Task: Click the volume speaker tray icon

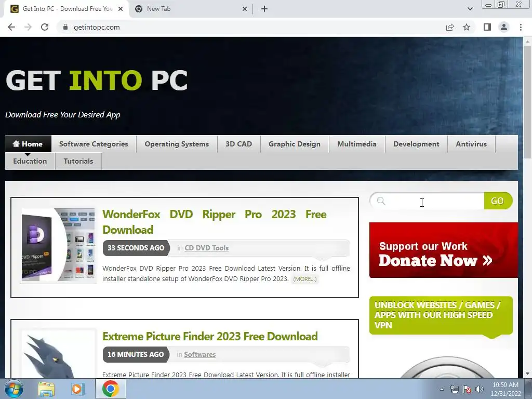Action: (x=480, y=389)
